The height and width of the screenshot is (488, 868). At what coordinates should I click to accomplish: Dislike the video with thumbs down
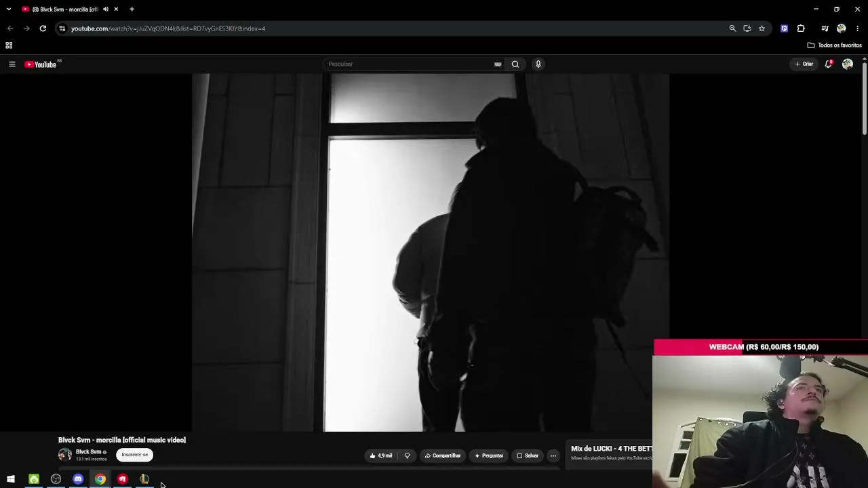(x=407, y=455)
